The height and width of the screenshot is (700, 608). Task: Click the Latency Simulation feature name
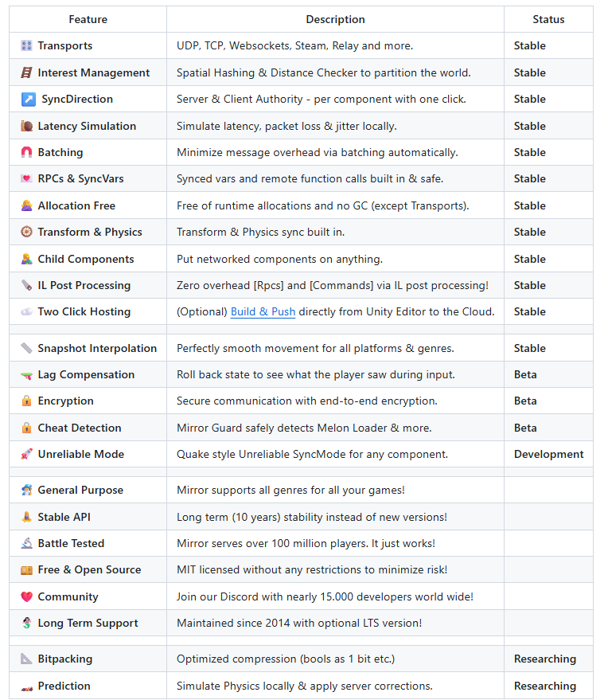87,126
